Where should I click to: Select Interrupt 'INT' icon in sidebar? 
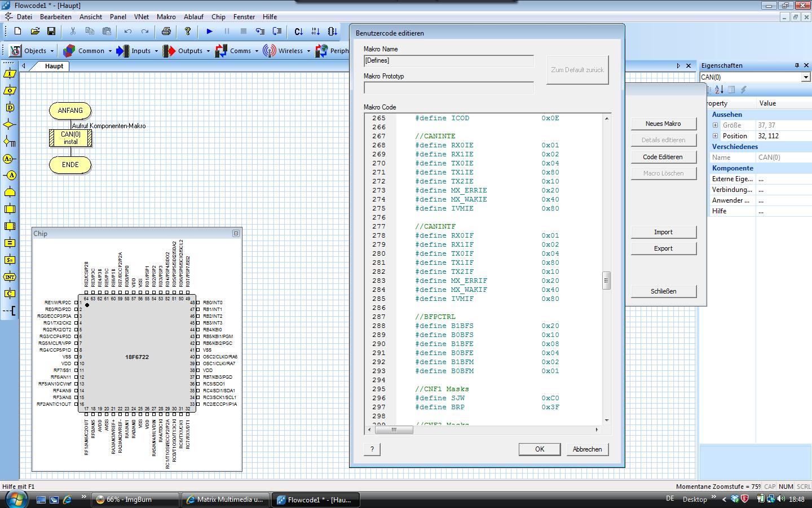tap(10, 277)
